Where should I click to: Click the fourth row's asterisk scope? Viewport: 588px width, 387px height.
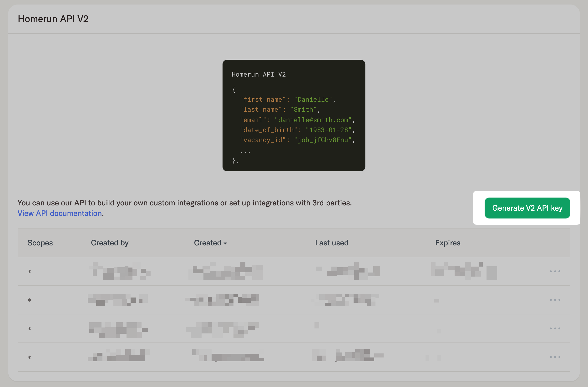(29, 358)
